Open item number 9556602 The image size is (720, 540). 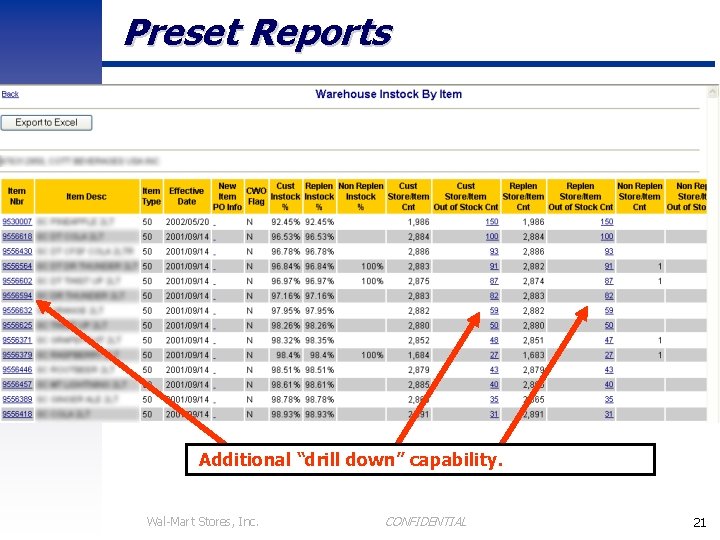point(17,281)
